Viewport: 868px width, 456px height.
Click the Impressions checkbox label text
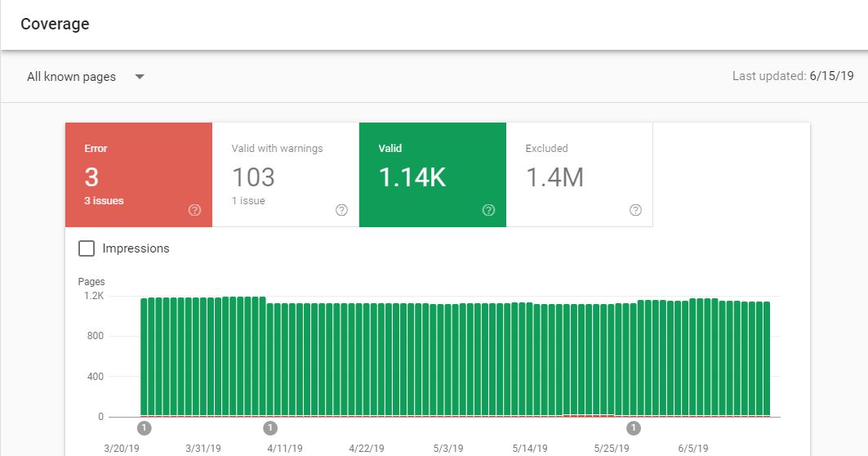click(136, 248)
